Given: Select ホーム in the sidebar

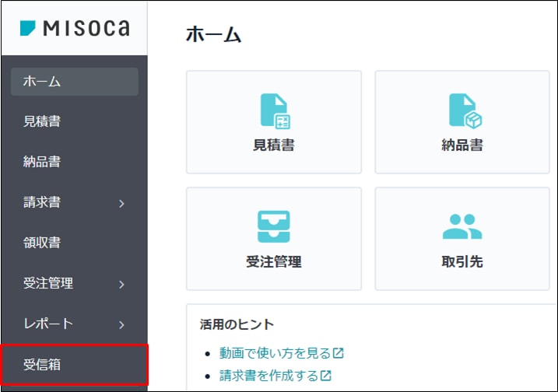Looking at the screenshot, I should 75,82.
